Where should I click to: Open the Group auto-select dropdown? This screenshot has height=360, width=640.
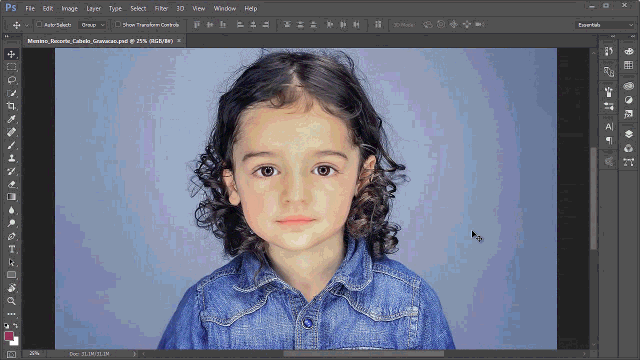tap(92, 25)
